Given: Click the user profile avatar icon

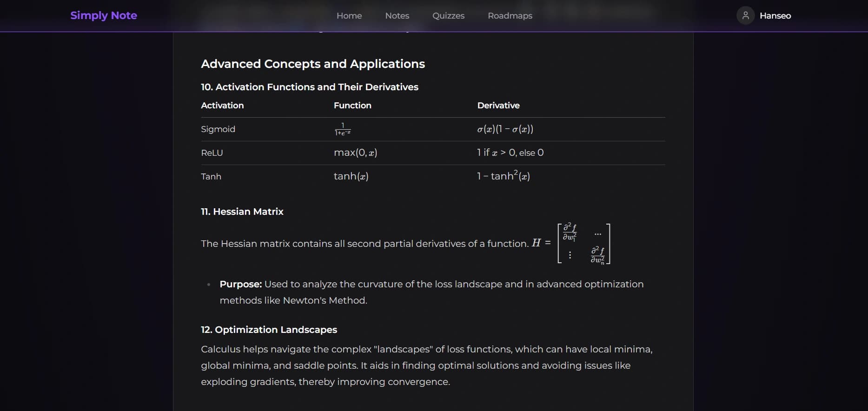Looking at the screenshot, I should point(745,15).
